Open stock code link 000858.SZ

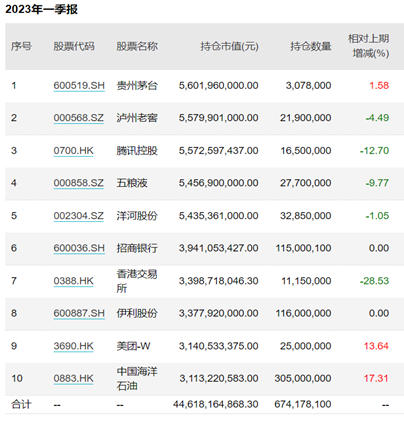pos(79,183)
